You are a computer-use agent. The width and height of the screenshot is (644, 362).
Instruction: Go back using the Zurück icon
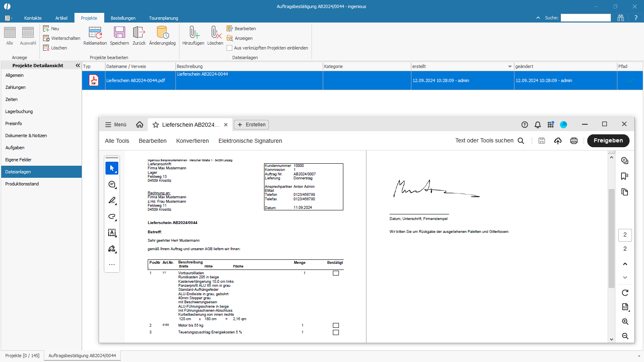(x=139, y=33)
